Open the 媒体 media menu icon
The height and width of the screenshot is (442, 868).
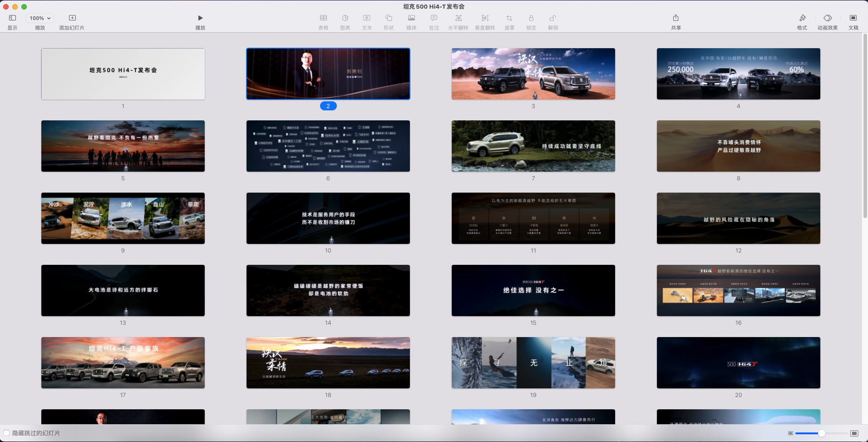[411, 18]
